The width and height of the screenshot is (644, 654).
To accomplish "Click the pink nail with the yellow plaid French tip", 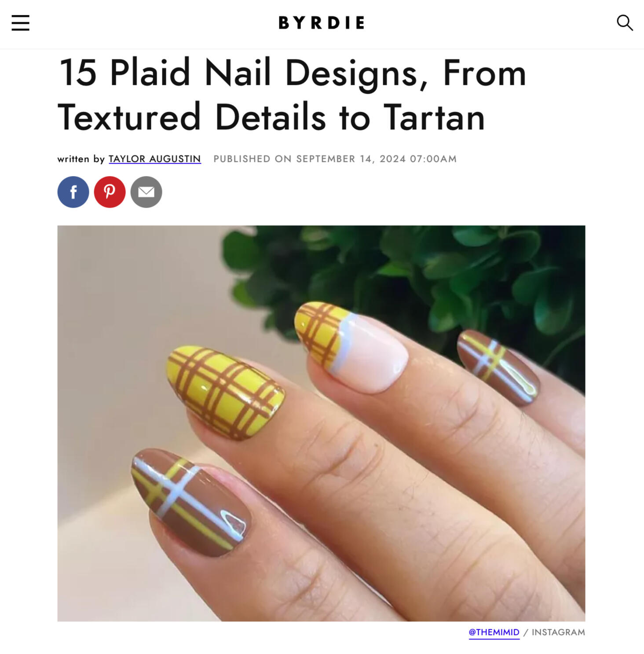I will coord(350,347).
